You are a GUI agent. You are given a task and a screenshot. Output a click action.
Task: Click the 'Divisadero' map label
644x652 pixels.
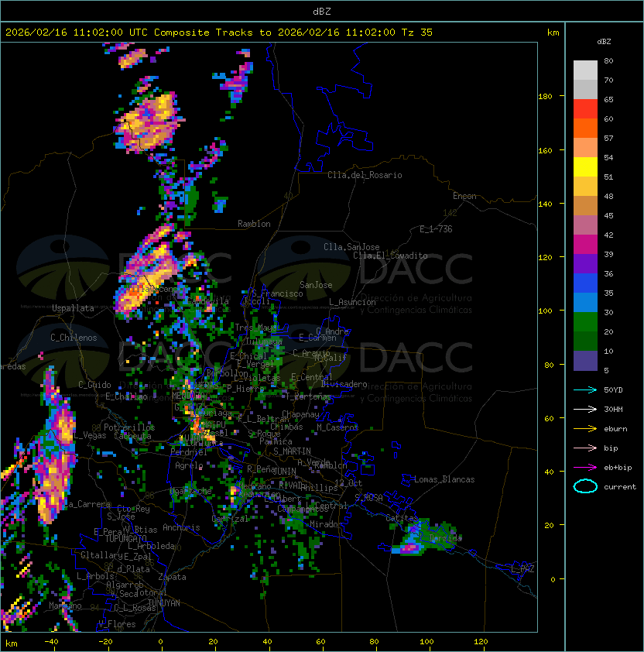pos(344,384)
